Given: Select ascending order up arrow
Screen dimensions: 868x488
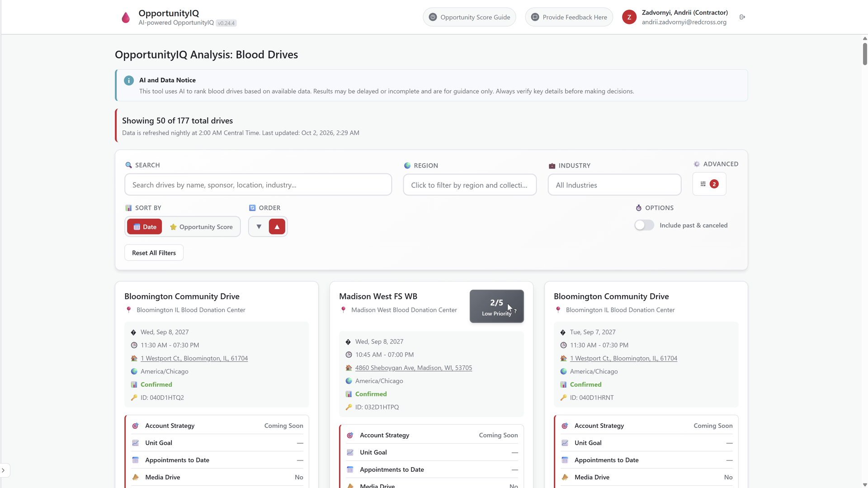Looking at the screenshot, I should pyautogui.click(x=277, y=227).
